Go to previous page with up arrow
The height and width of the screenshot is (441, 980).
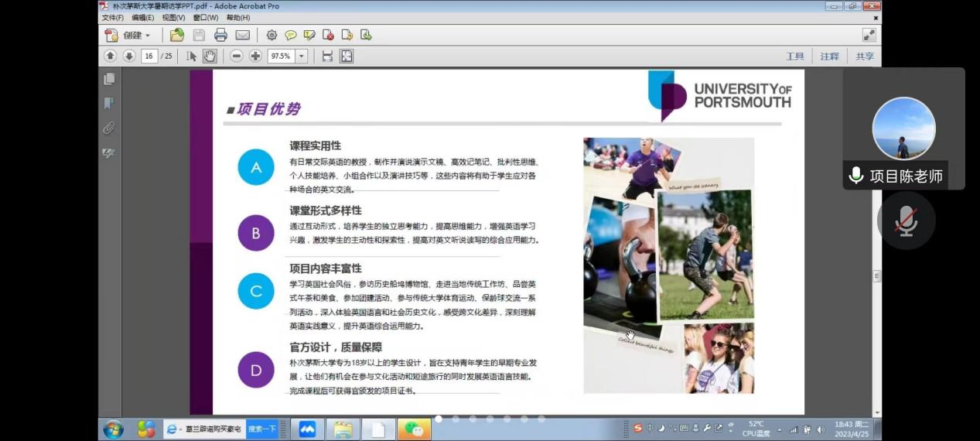click(110, 56)
